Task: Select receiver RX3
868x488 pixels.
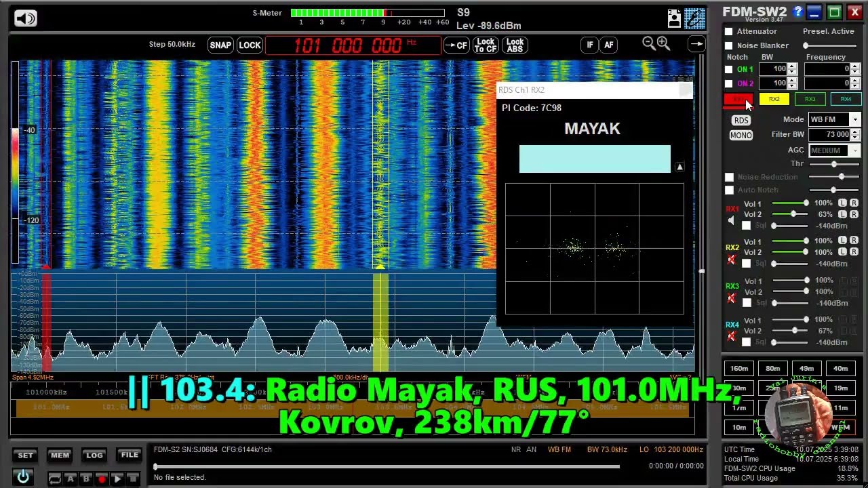Action: (810, 100)
